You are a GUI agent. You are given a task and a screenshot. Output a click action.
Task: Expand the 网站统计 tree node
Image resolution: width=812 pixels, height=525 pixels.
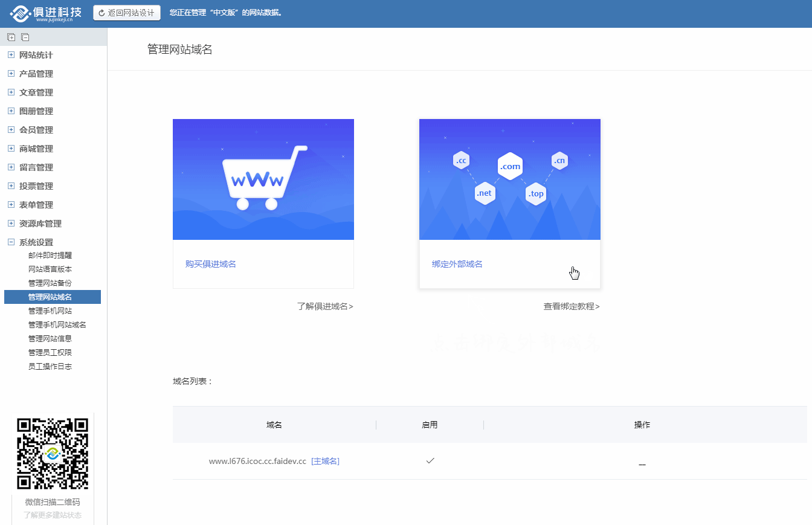point(11,55)
